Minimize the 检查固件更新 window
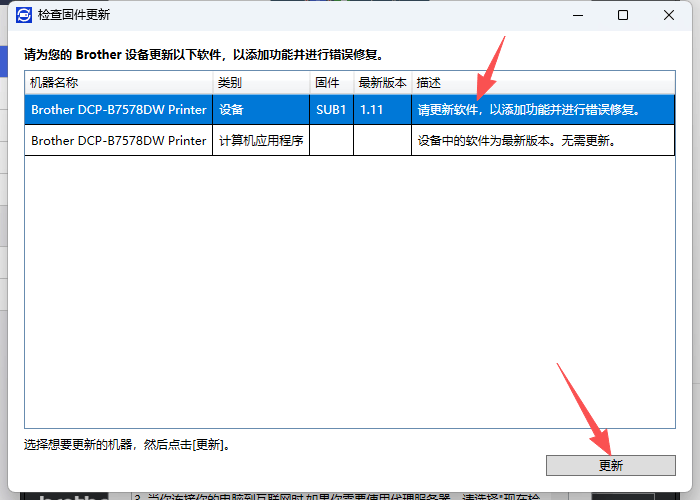The height and width of the screenshot is (500, 700). tap(577, 15)
